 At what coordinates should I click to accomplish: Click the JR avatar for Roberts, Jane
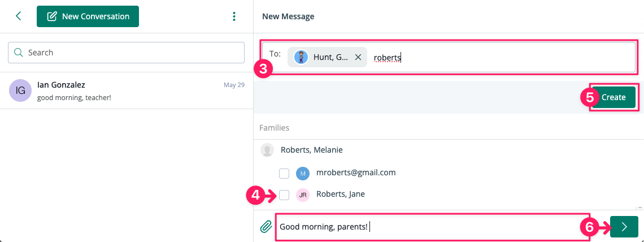coord(303,195)
